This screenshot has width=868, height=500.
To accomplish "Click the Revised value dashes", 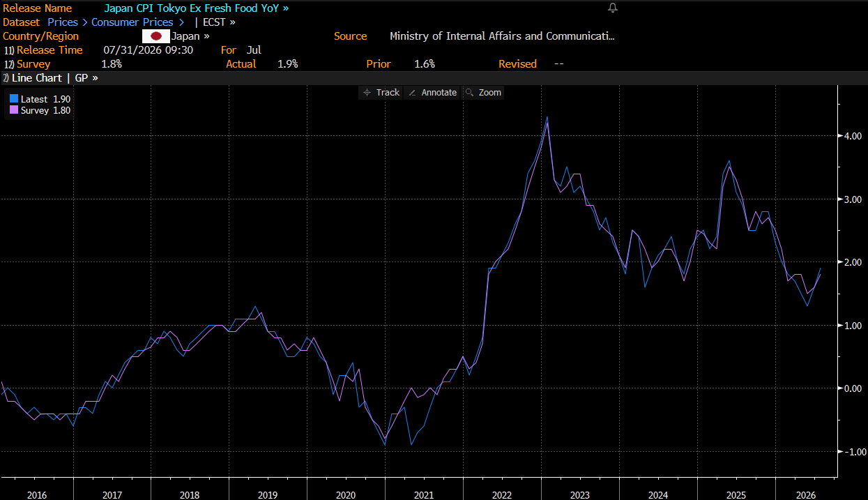I will [x=559, y=64].
